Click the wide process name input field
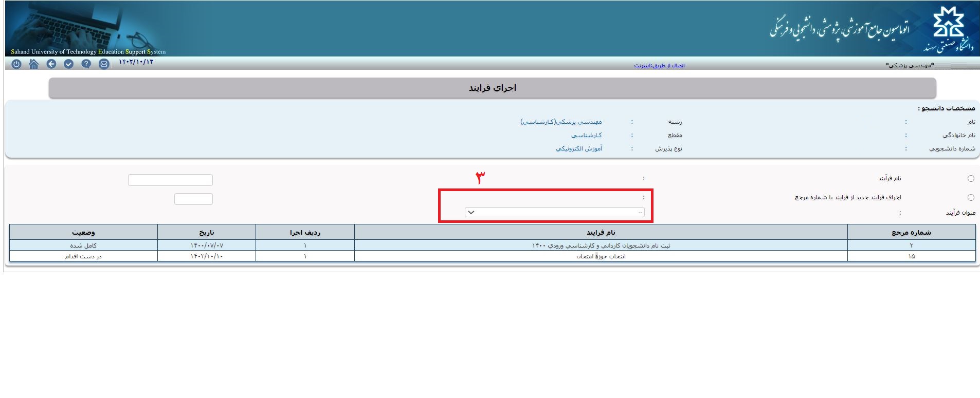Viewport: 980px width, 398px height. pyautogui.click(x=170, y=180)
